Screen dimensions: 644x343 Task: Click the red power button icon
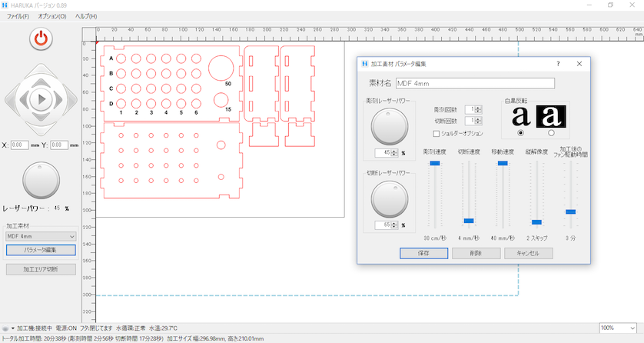40,39
